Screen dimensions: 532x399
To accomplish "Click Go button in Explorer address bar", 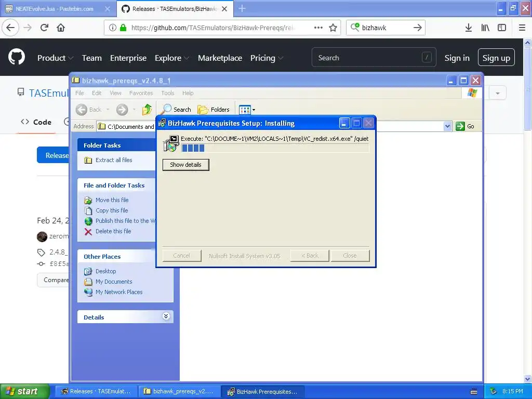I will 465,126.
